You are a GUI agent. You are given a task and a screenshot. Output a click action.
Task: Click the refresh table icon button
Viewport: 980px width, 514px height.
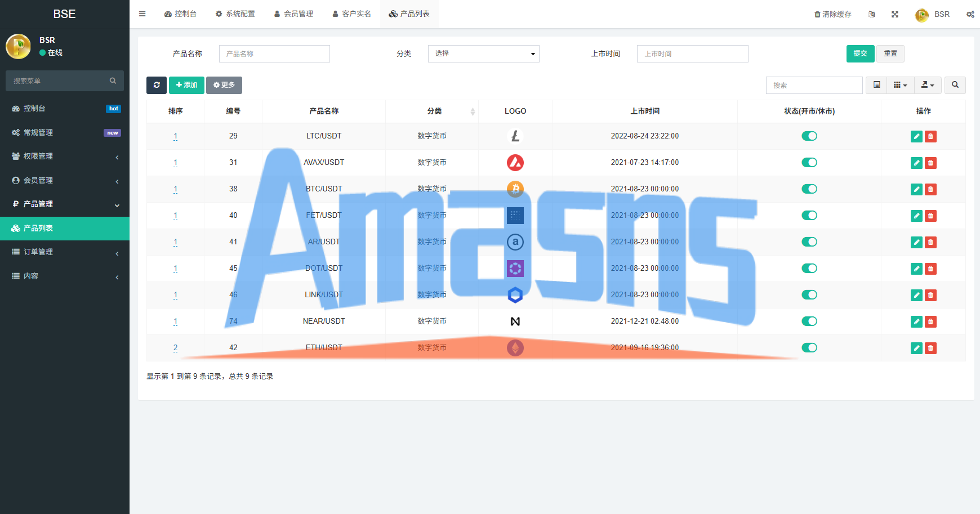tap(157, 85)
